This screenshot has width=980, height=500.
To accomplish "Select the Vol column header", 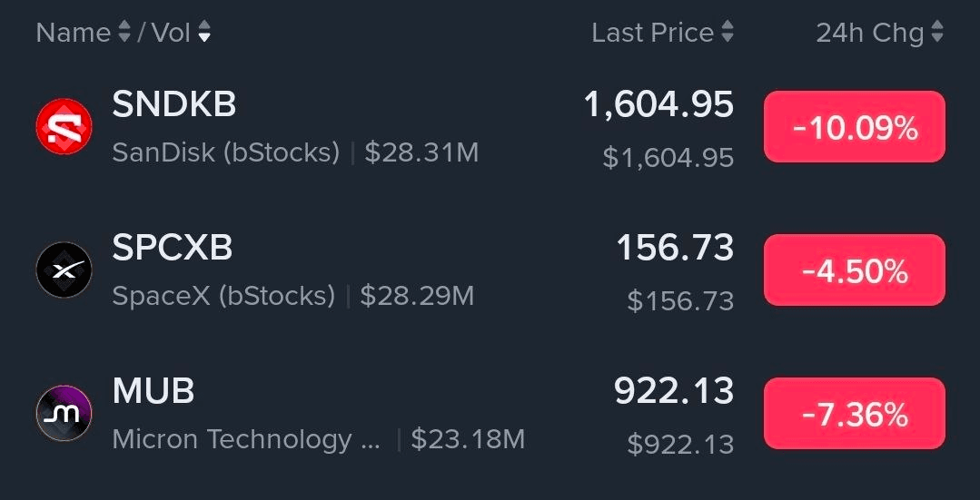I will coord(172,33).
